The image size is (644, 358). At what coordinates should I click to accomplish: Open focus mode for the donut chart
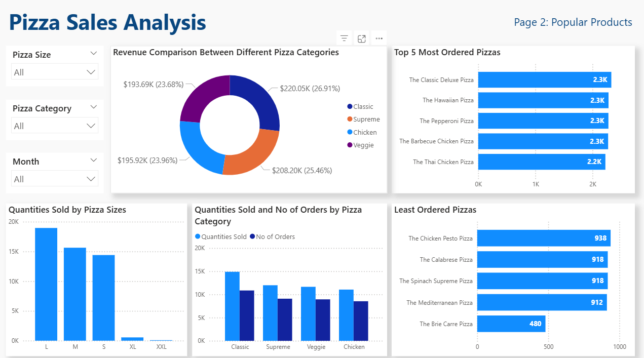[x=362, y=38]
